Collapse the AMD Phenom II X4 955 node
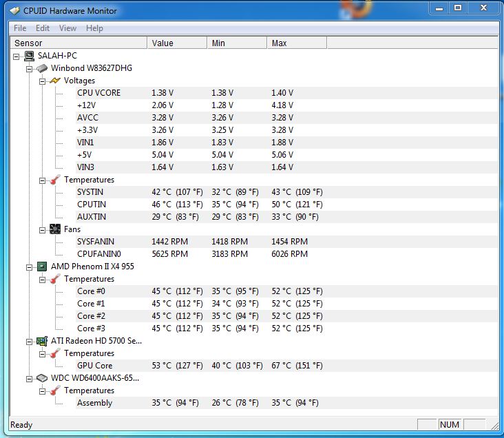The image size is (504, 438). click(x=29, y=267)
